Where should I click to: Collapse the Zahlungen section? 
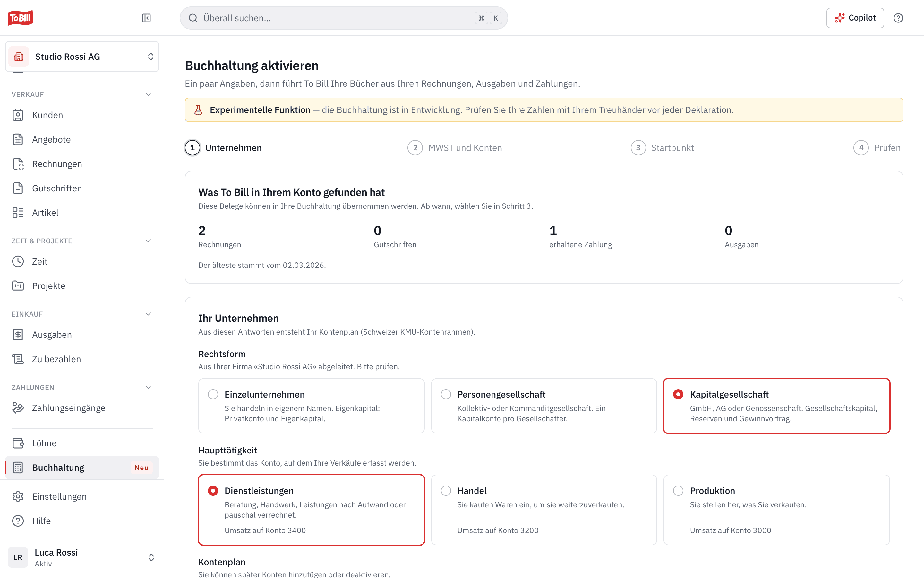pyautogui.click(x=148, y=387)
